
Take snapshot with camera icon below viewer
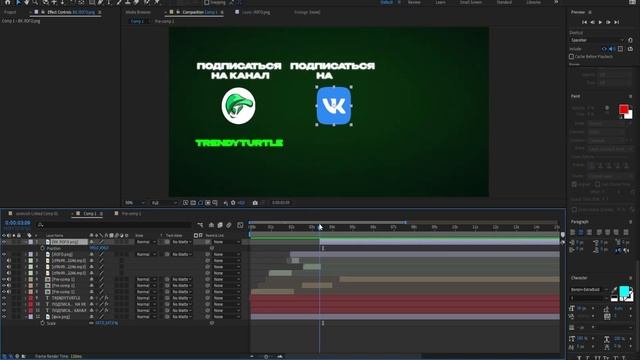[x=255, y=202]
